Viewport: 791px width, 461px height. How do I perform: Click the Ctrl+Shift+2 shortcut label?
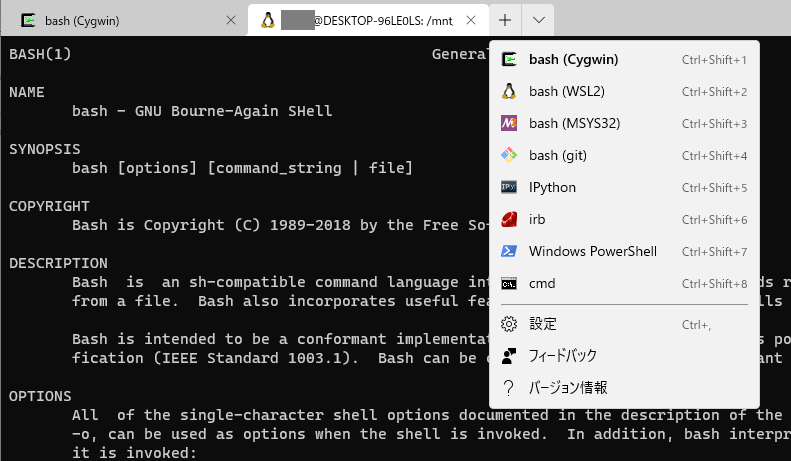714,91
